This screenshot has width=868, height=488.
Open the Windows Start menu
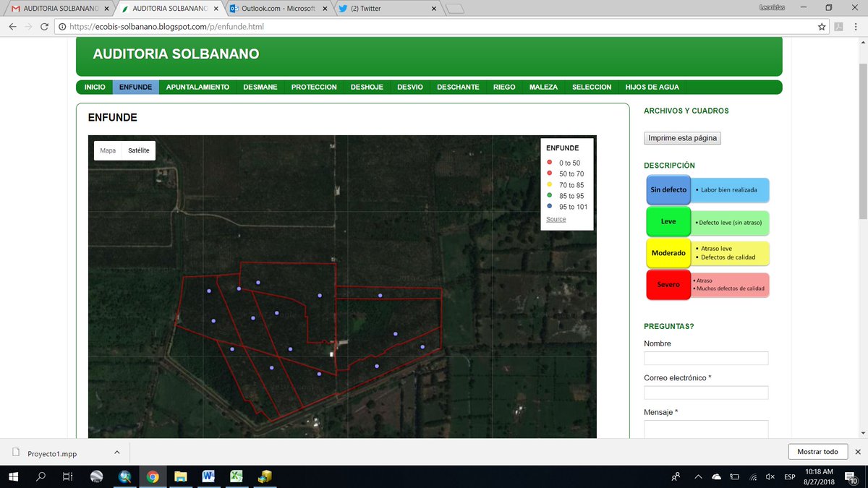click(14, 476)
